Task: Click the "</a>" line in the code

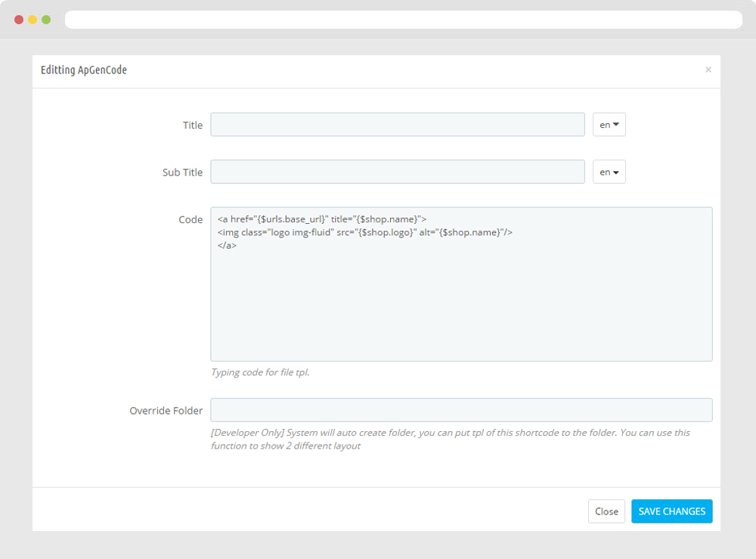Action: click(227, 246)
